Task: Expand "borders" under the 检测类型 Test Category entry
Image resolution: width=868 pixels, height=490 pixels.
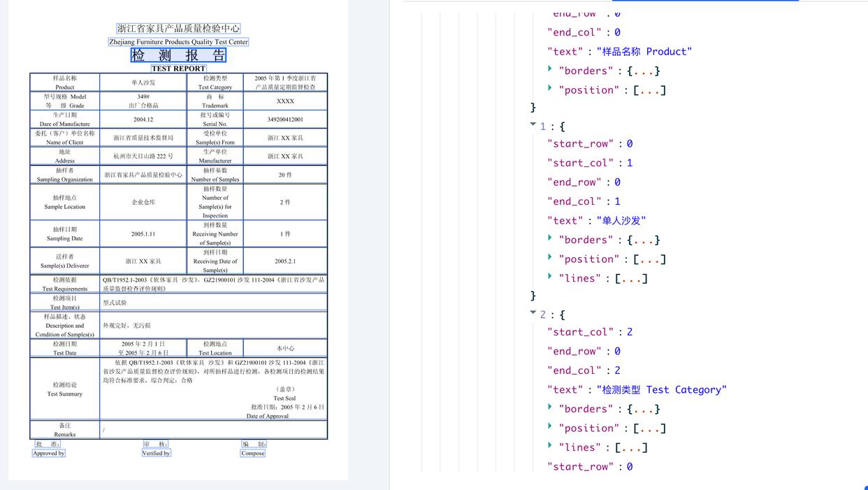Action: (550, 408)
